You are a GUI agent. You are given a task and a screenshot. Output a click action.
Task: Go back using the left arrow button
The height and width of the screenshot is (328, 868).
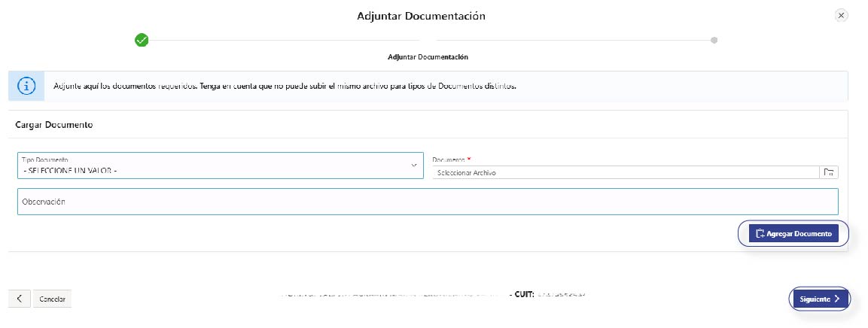19,299
